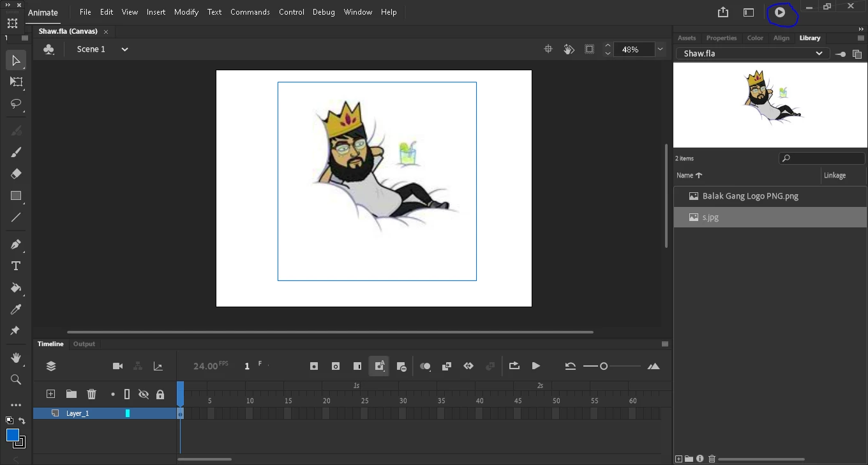Screen dimensions: 868x465
Task: Open new library panel icon
Action: click(857, 54)
